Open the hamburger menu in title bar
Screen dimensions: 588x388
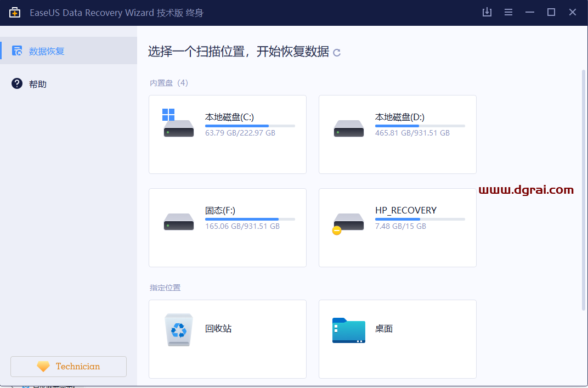tap(508, 13)
